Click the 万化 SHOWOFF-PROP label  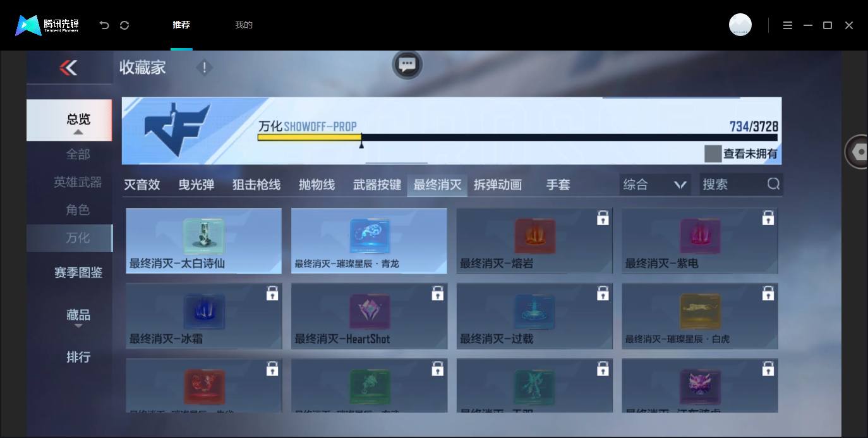pyautogui.click(x=308, y=126)
